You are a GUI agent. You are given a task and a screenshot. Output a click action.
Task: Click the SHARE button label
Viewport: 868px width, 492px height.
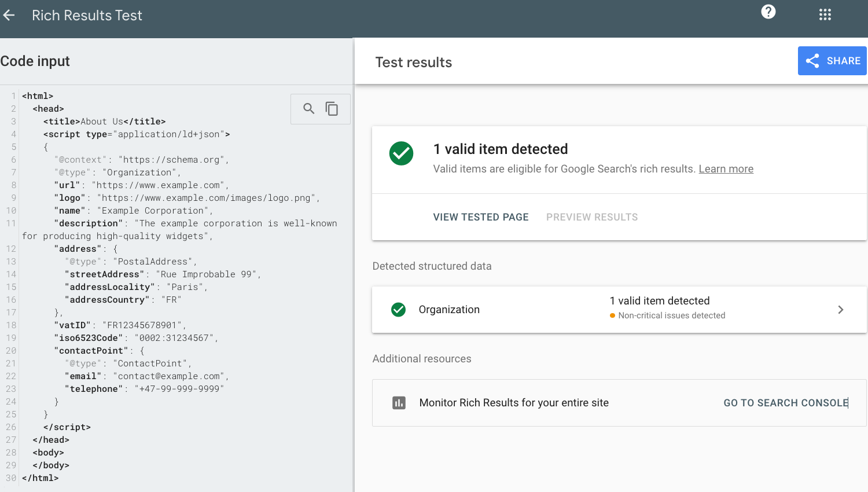click(x=843, y=61)
